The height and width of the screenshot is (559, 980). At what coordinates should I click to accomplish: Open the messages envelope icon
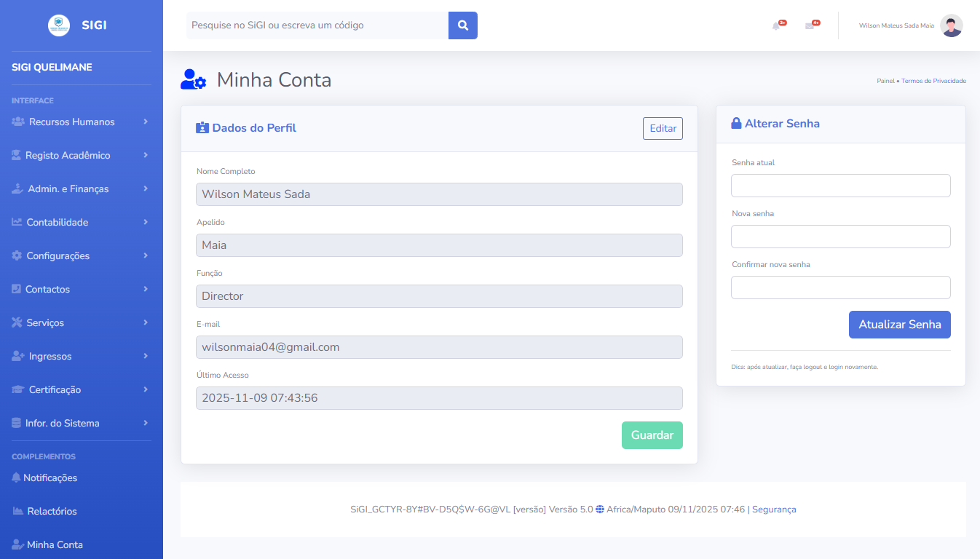[x=810, y=26]
